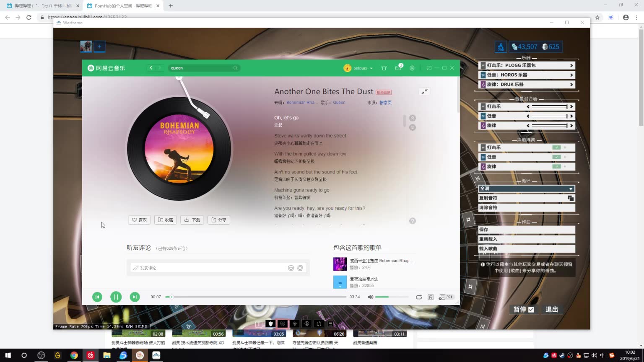Raise 打击乐 volume with the right arrow
This screenshot has height=362, width=644.
tap(571, 106)
